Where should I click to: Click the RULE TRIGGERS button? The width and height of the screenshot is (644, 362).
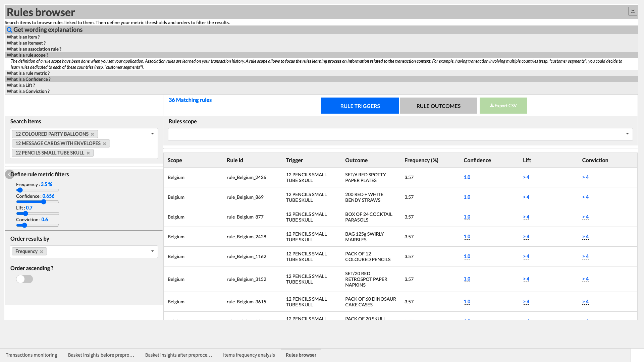360,106
